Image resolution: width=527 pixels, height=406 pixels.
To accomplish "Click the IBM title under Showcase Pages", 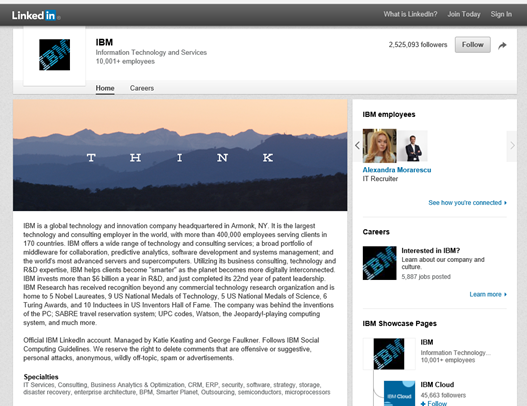I will tap(427, 342).
